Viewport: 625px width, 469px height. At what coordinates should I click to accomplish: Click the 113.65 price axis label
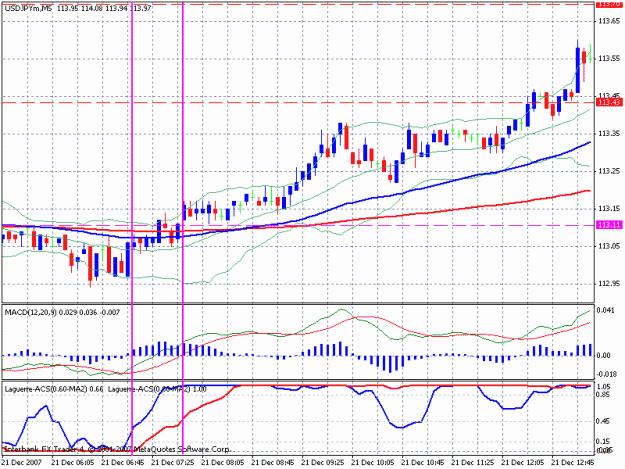click(x=609, y=21)
